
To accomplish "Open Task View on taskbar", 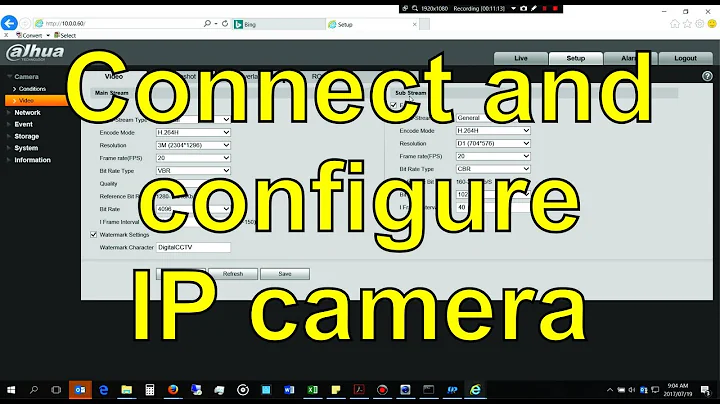I will coord(56,390).
